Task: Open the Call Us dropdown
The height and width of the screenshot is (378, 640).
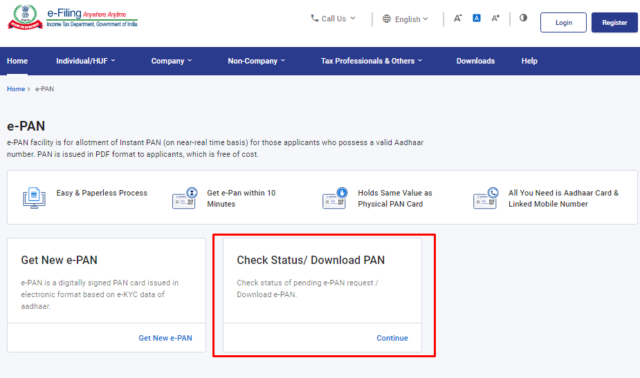Action: tap(333, 19)
